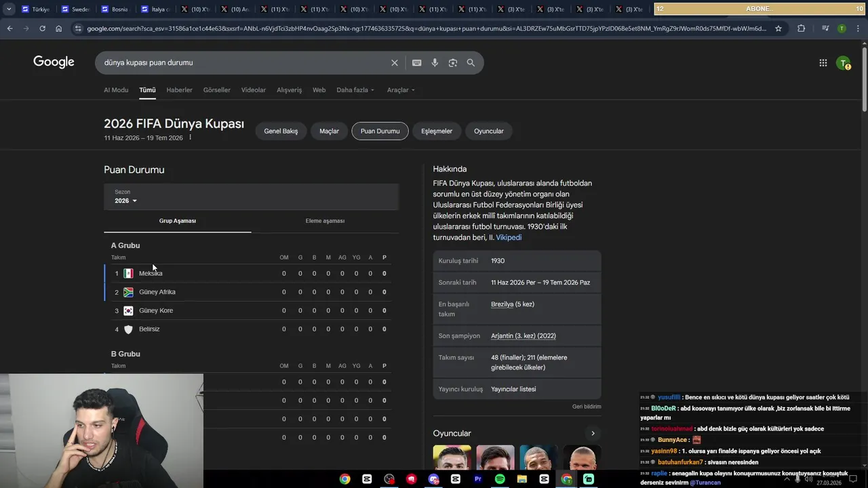868x488 pixels.
Task: Go to the browser home page icon
Action: coord(58,28)
